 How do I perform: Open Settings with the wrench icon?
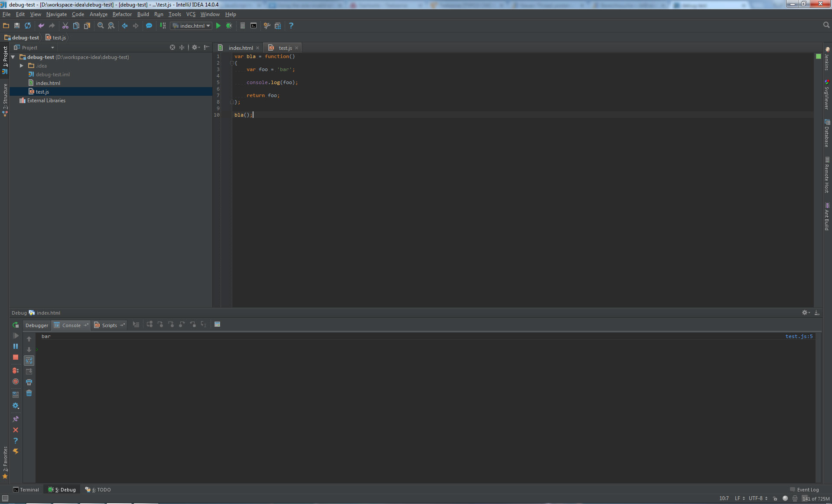[x=267, y=26]
